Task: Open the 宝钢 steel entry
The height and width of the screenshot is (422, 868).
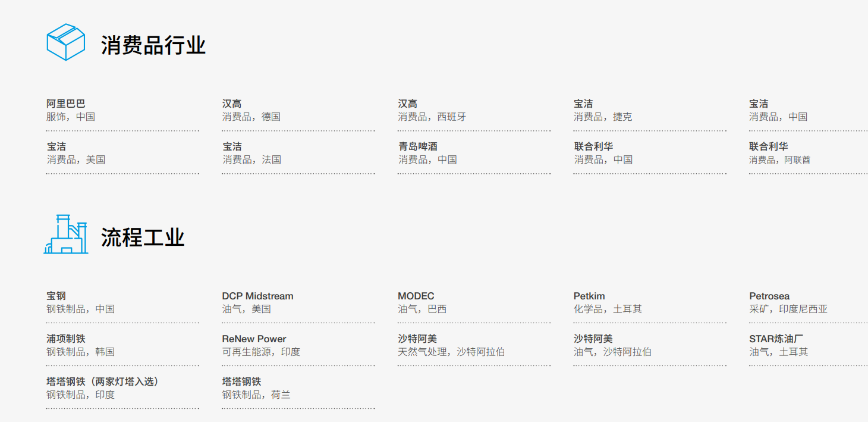Action: tap(56, 296)
